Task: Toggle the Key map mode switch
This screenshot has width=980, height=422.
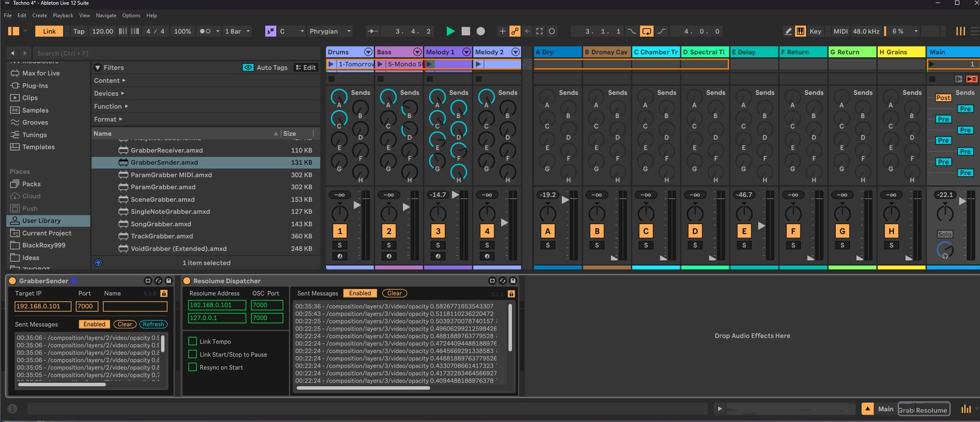Action: 815,31
